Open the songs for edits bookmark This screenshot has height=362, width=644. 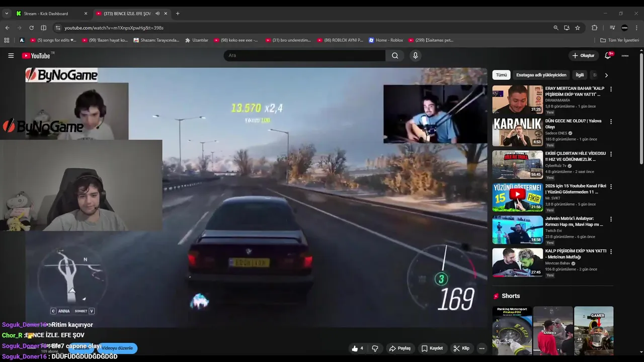[x=53, y=40]
